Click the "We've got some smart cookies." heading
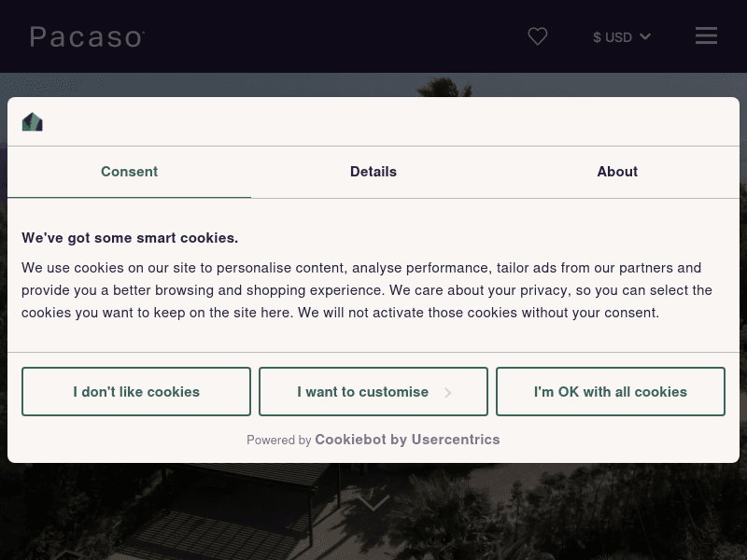The height and width of the screenshot is (560, 747). [130, 238]
